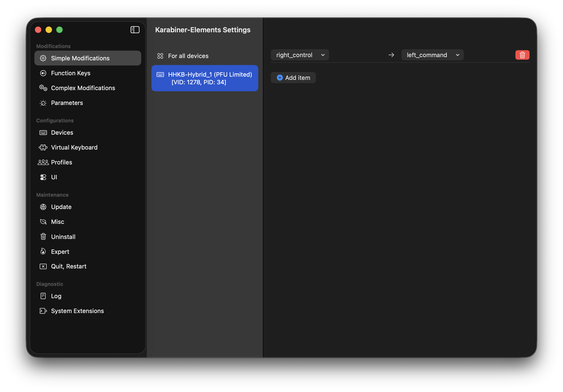Toggle the sidebar with the panel icon
Viewport: 563px width, 392px height.
[135, 30]
